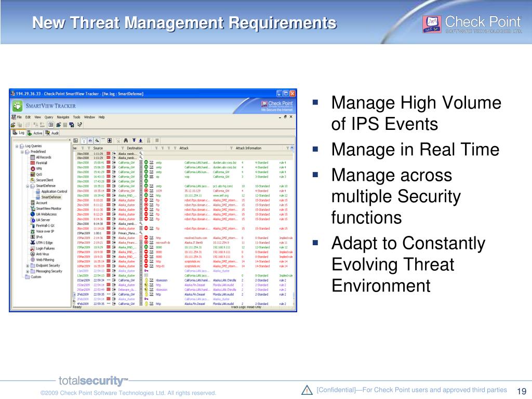
Task: Open the Edit menu
Action: pos(28,117)
